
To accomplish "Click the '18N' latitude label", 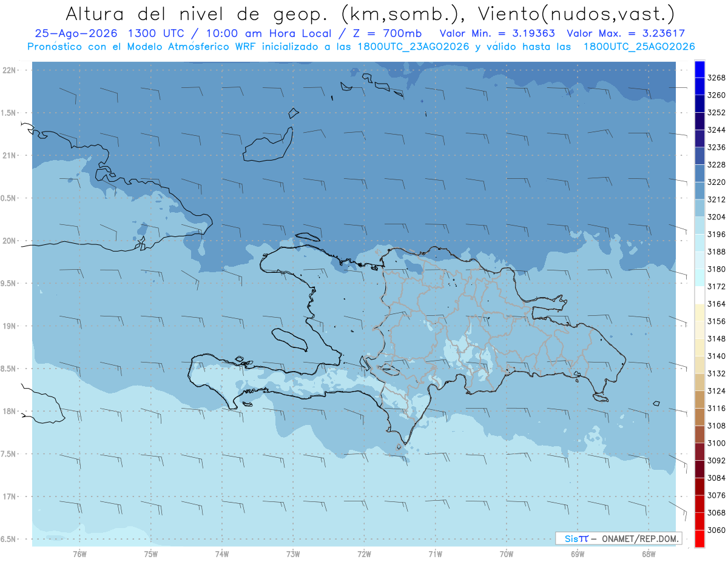I will pyautogui.click(x=9, y=411).
